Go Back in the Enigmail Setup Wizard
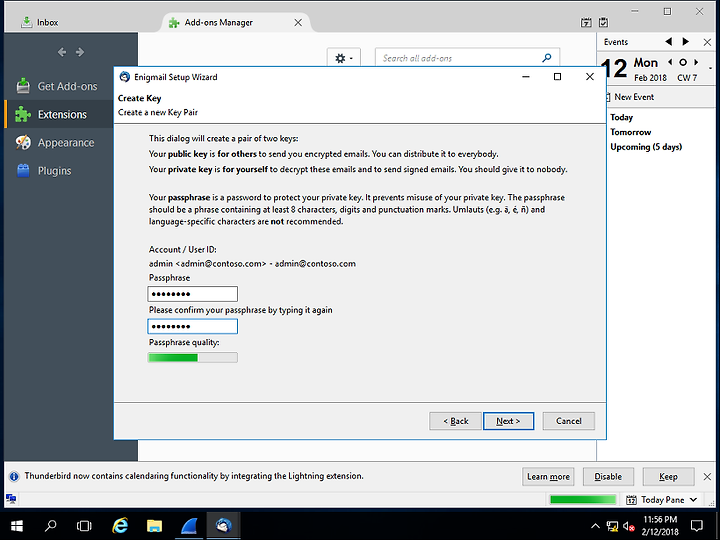This screenshot has height=540, width=720. pos(455,421)
